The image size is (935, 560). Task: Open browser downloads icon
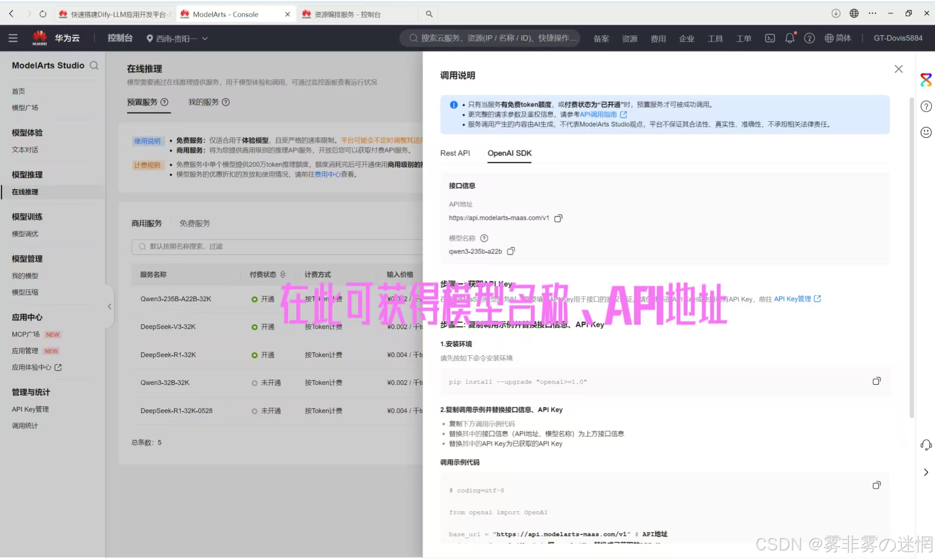point(836,14)
